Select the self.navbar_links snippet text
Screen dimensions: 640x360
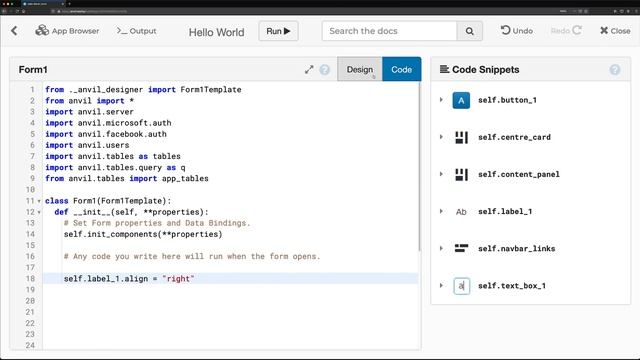click(516, 249)
